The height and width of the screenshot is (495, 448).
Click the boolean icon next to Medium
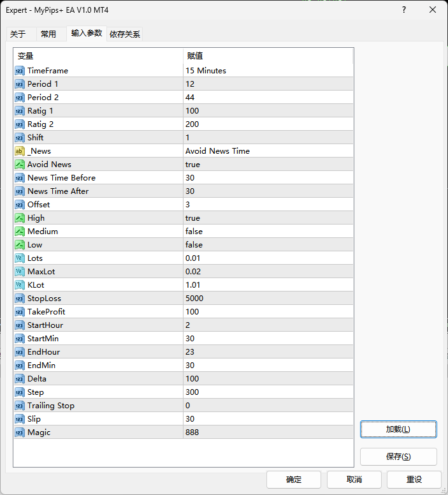(x=20, y=232)
